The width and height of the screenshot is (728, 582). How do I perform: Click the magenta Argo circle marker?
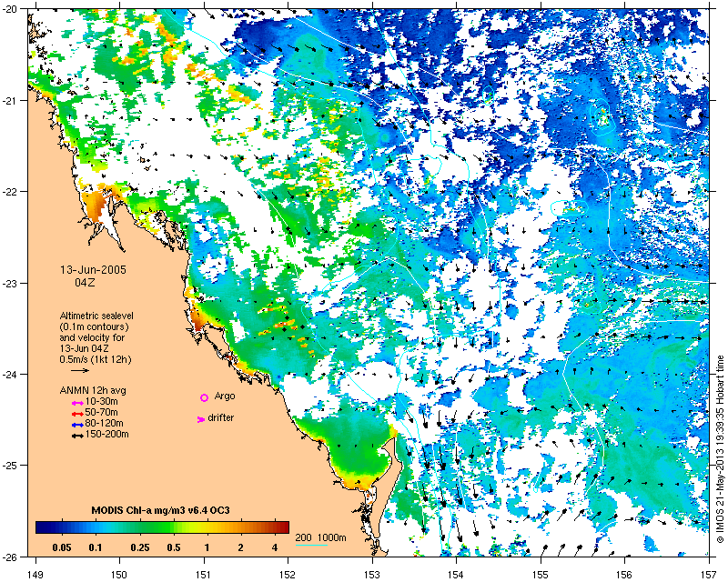tap(204, 397)
